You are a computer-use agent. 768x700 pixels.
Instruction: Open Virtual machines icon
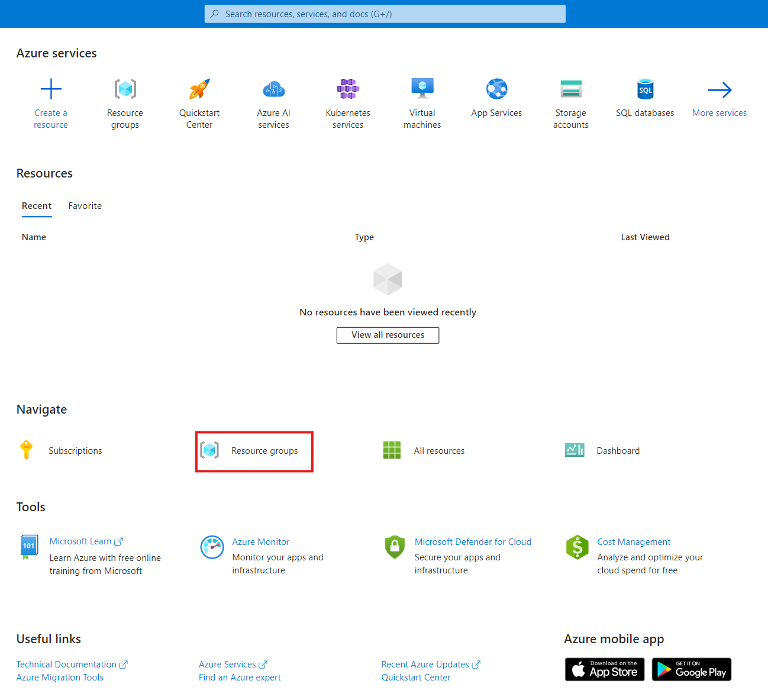coord(422,89)
